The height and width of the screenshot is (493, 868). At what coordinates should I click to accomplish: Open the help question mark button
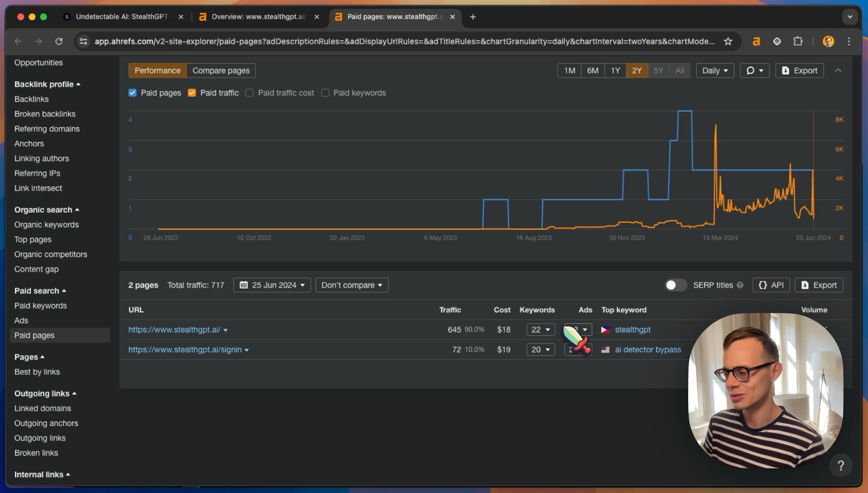(x=841, y=466)
